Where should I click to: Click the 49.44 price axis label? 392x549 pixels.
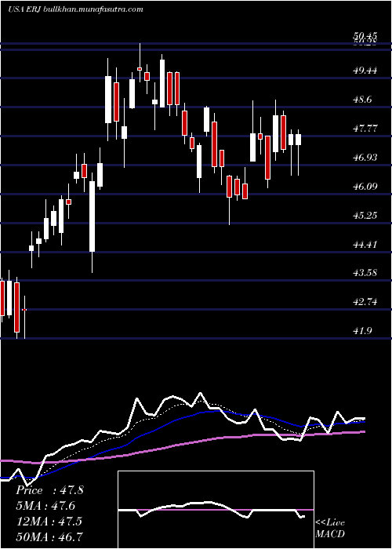(365, 71)
